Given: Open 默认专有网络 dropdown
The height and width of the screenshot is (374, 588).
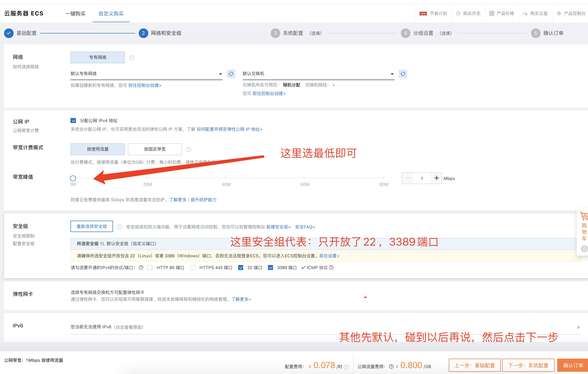Looking at the screenshot, I should pyautogui.click(x=146, y=74).
